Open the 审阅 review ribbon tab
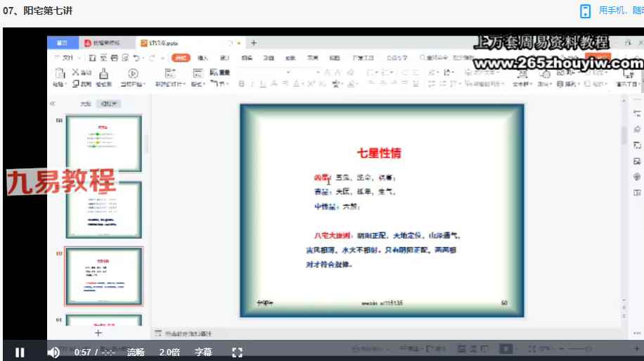This screenshot has width=644, height=361. [x=313, y=58]
